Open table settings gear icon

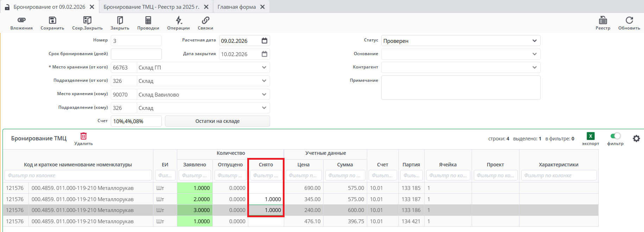(636, 139)
